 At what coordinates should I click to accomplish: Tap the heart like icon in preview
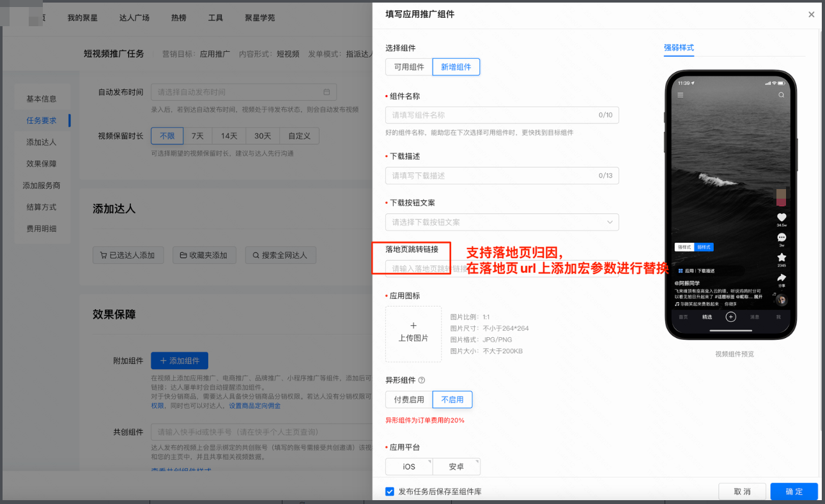(781, 217)
